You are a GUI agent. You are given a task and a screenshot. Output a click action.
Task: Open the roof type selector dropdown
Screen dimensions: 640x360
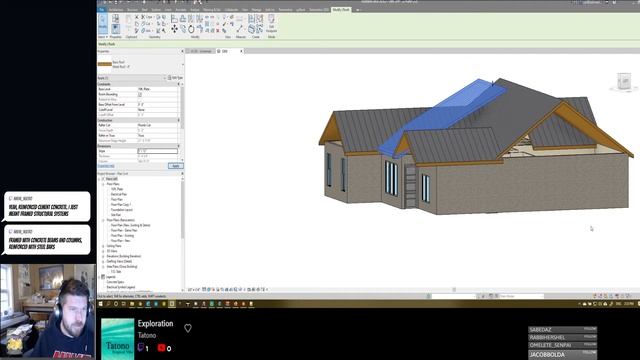coord(182,64)
